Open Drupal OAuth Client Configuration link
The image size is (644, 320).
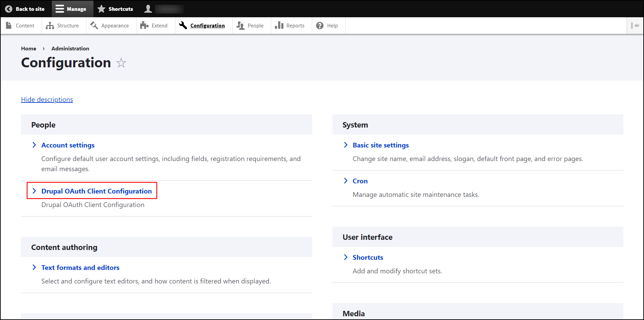click(96, 191)
